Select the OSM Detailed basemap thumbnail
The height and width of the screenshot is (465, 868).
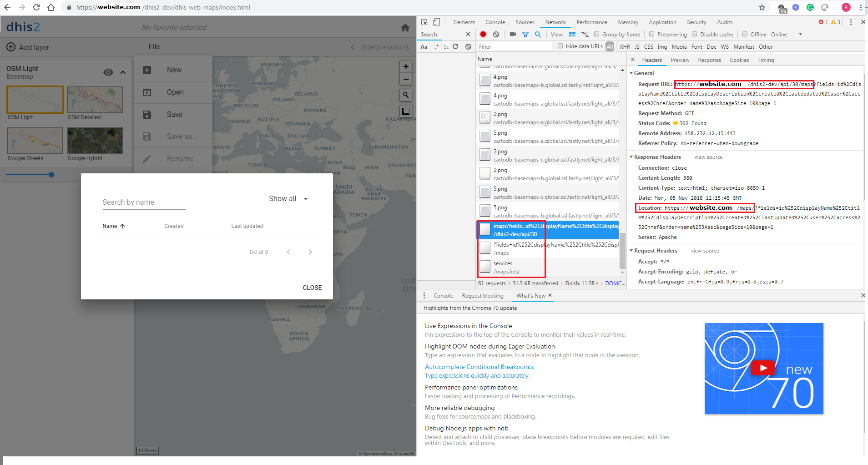(95, 100)
